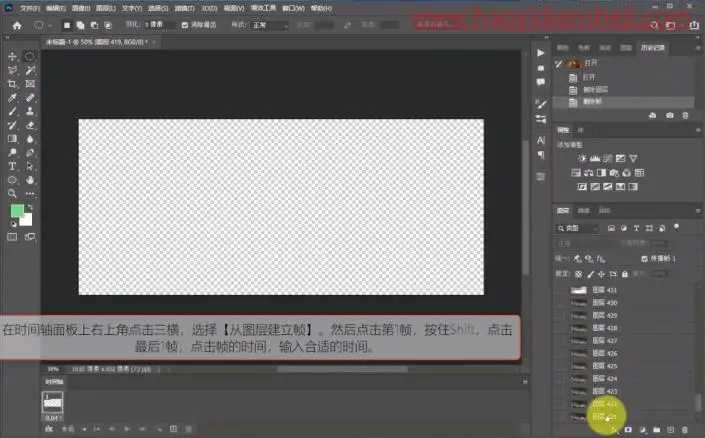Open the Window menu
The width and height of the screenshot is (705, 438).
[294, 8]
